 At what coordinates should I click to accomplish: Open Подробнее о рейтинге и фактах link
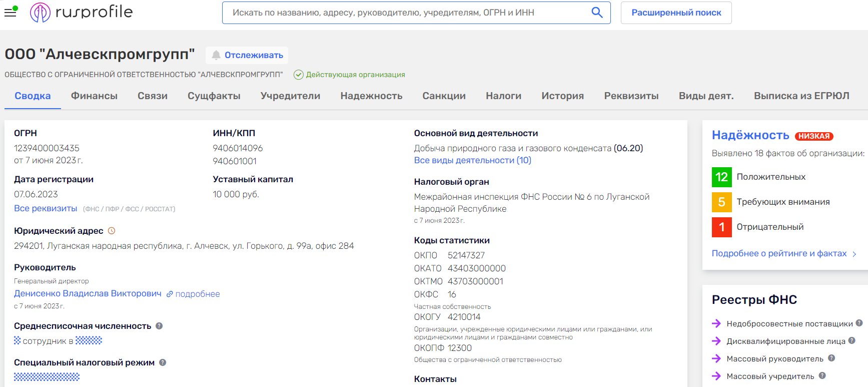[x=779, y=253]
